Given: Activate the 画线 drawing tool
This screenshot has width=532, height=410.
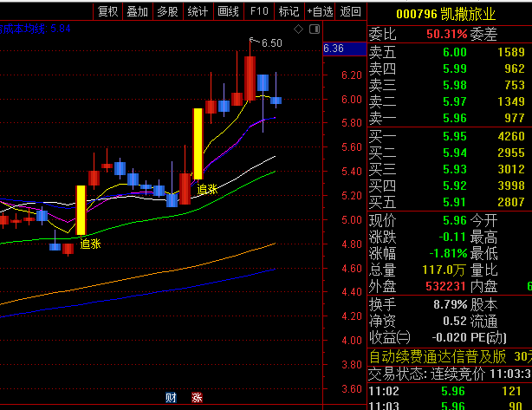Looking at the screenshot, I should click(229, 11).
